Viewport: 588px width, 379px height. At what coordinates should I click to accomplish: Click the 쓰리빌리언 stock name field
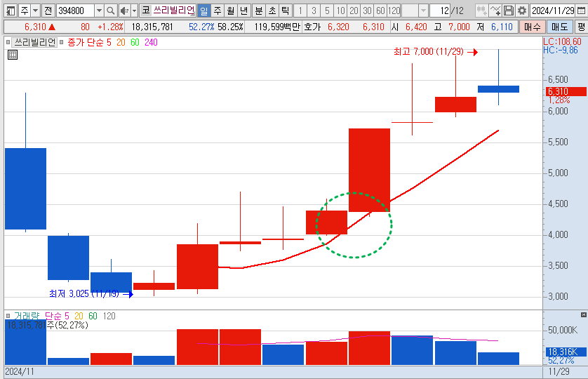click(173, 11)
